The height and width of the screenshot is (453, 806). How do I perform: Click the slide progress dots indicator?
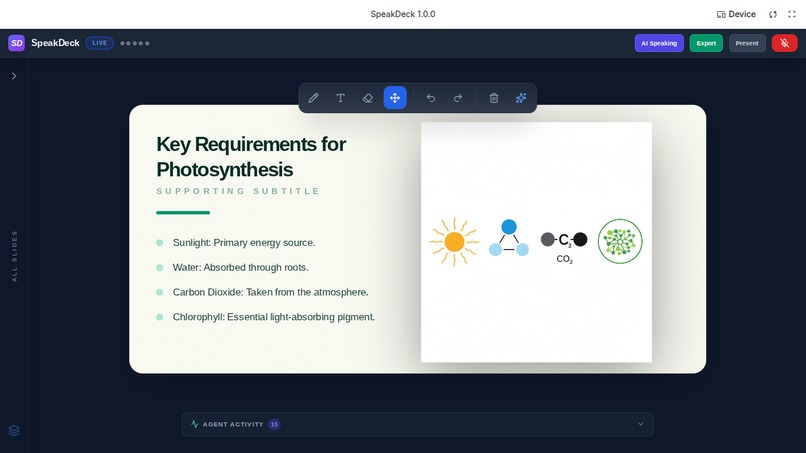click(x=135, y=43)
